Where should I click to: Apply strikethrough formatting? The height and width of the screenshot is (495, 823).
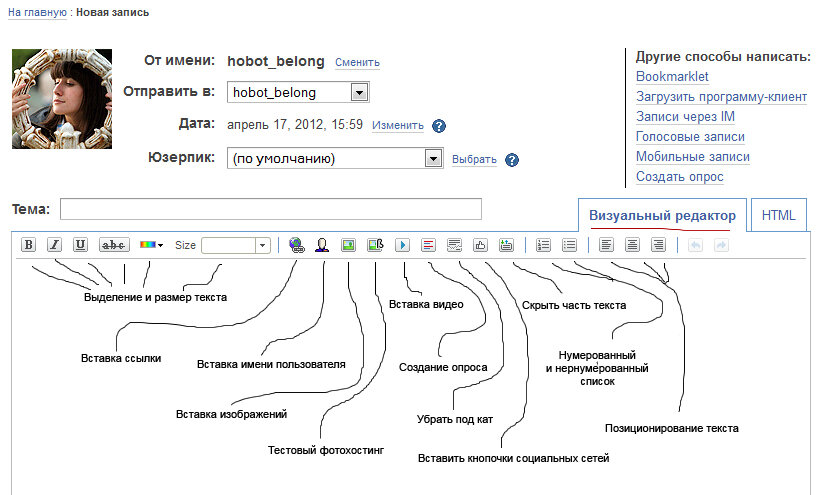[x=115, y=244]
